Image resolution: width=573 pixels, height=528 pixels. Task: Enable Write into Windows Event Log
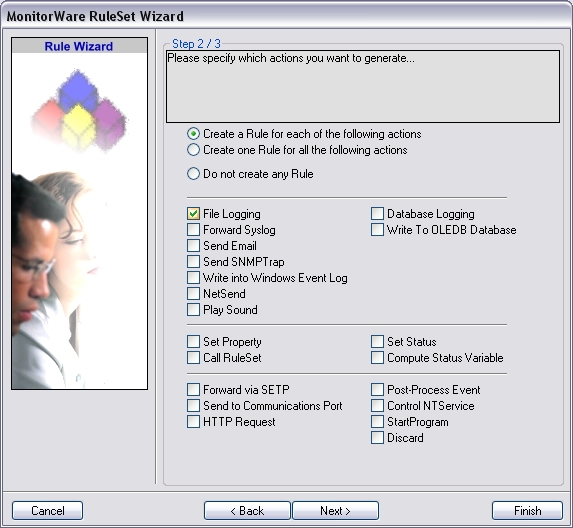[x=193, y=278]
